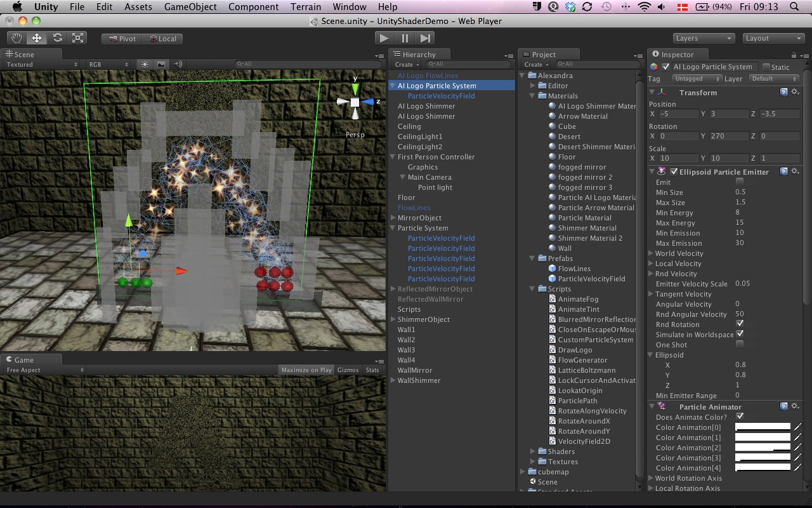The height and width of the screenshot is (508, 812).
Task: Click the Maximize on Play button
Action: click(306, 370)
